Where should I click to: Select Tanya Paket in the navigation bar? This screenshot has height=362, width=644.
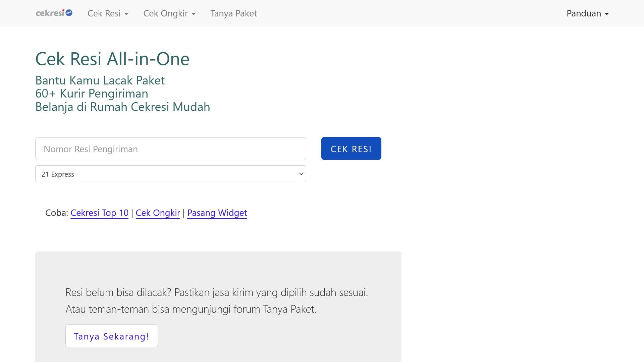233,13
